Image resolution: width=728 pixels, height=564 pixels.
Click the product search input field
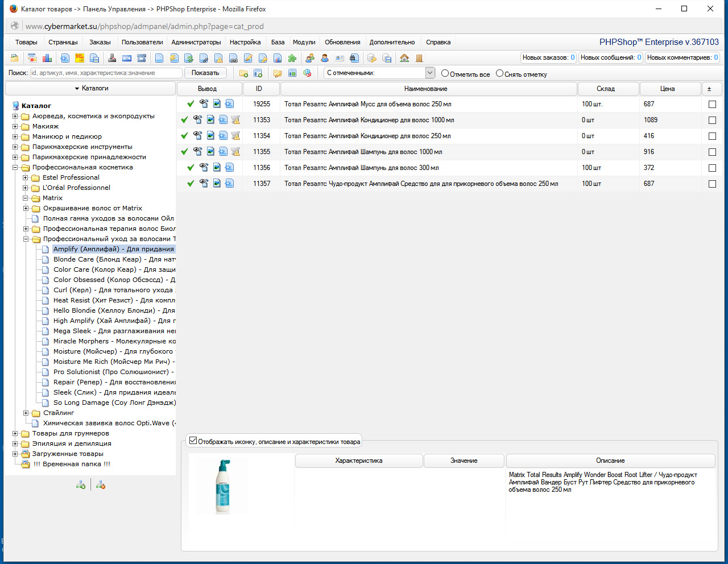(106, 73)
